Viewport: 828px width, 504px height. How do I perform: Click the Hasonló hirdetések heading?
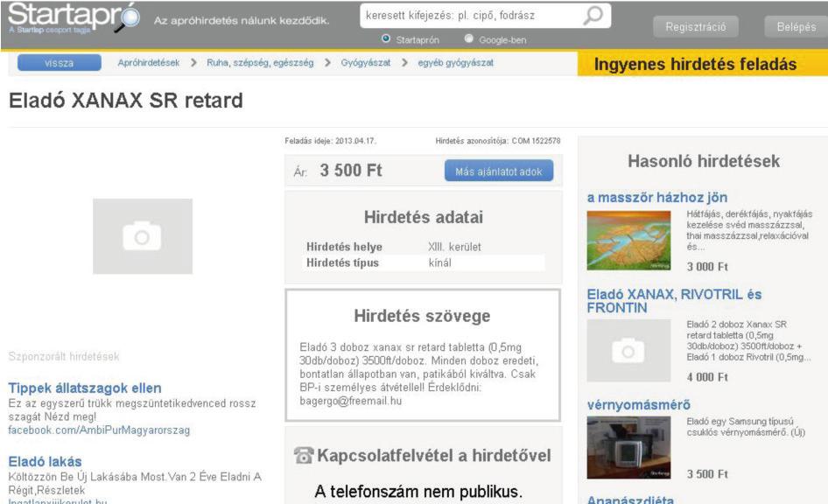tap(704, 161)
